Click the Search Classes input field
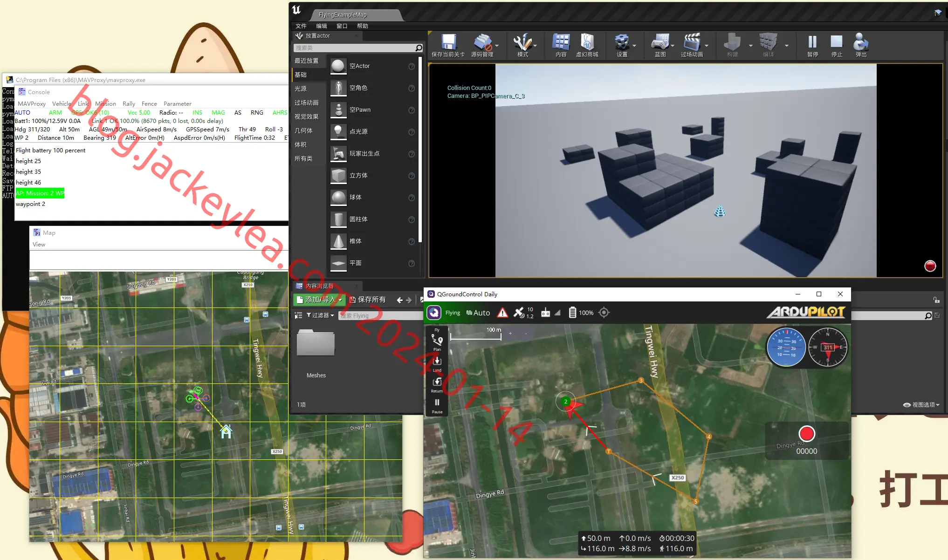948x560 pixels. (x=358, y=48)
